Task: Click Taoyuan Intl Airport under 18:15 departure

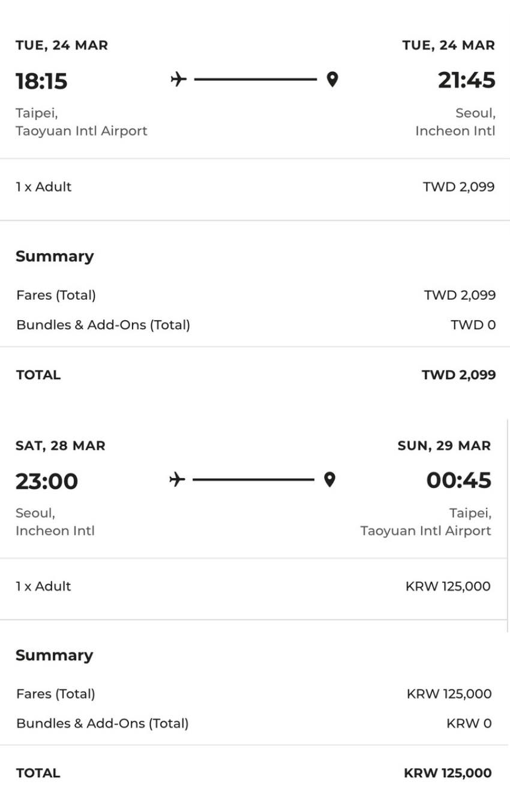Action: pyautogui.click(x=81, y=131)
